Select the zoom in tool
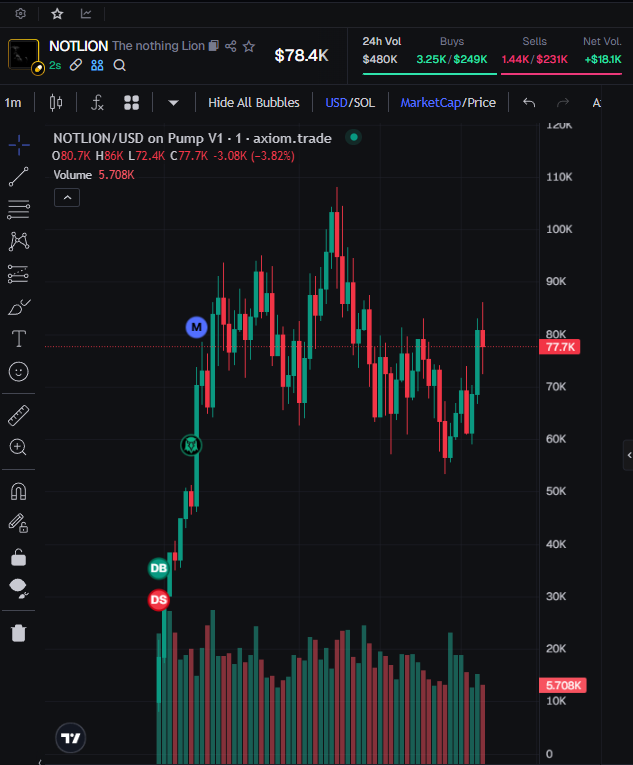 point(19,447)
